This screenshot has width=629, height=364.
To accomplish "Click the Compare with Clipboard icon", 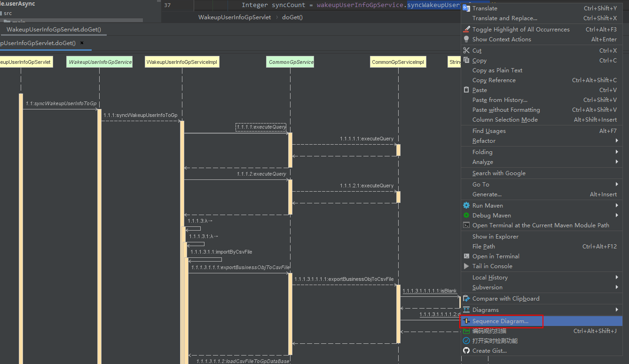I will (x=466, y=298).
